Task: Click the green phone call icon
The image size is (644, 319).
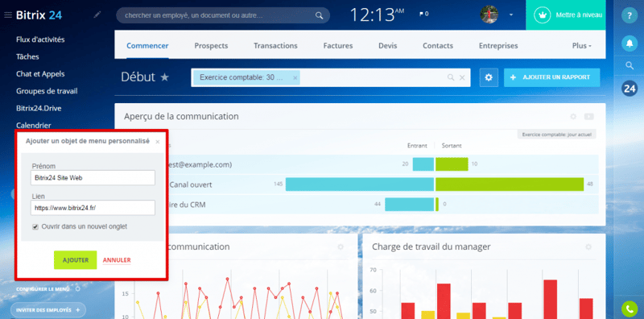Action: [630, 309]
